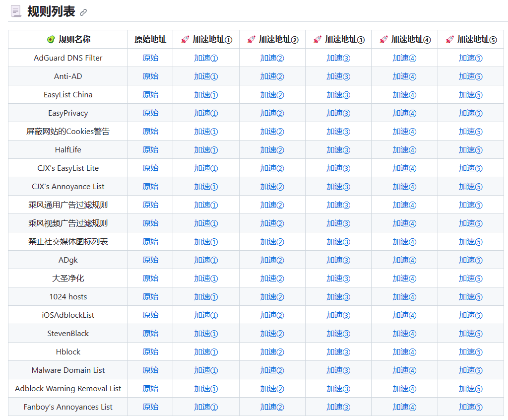Open 原始 link for Fanboy's Annoyances List
The width and height of the screenshot is (508, 420).
click(x=150, y=407)
